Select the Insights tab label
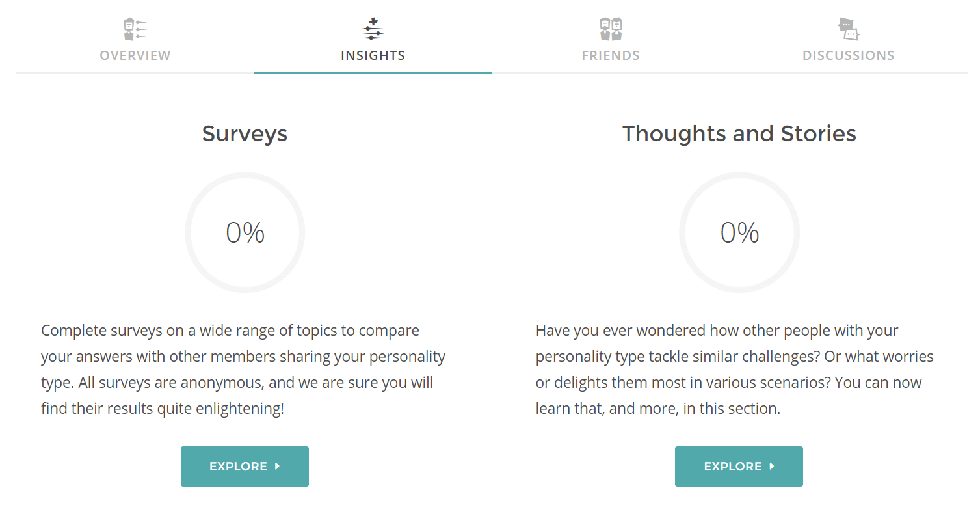Screen dimensions: 980x516 [373, 56]
